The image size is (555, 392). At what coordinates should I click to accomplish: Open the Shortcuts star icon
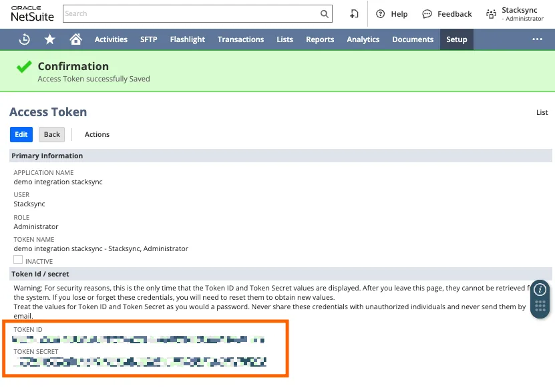point(50,39)
